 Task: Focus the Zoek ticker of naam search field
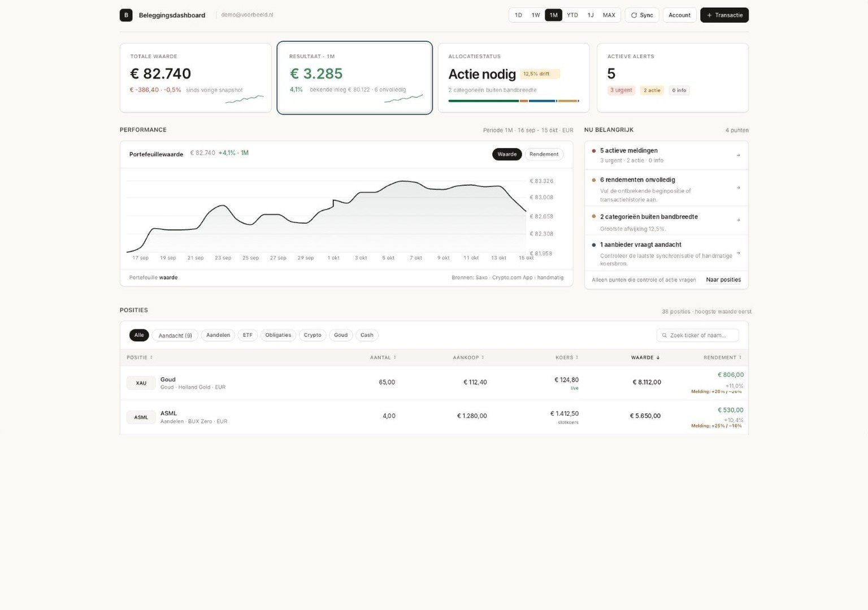point(697,335)
